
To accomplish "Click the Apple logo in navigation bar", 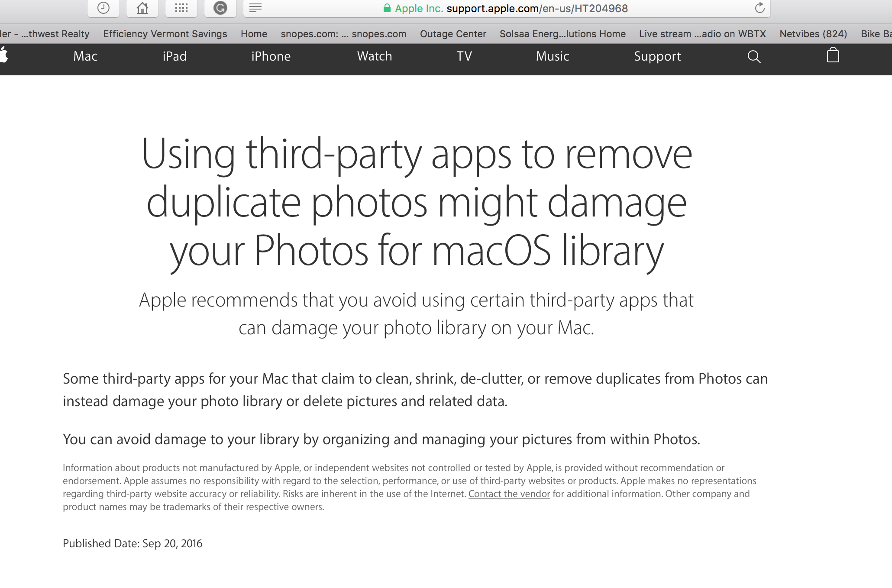I will (x=3, y=56).
